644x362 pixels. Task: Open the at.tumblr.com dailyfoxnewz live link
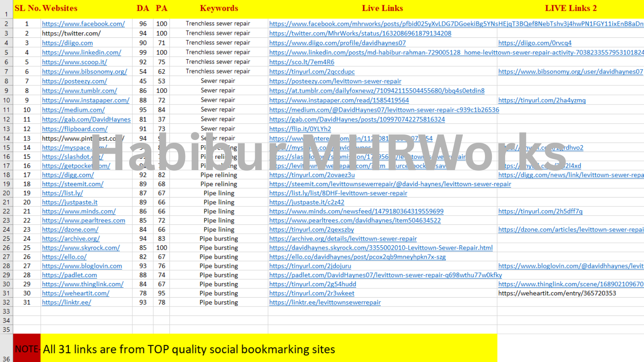point(376,91)
